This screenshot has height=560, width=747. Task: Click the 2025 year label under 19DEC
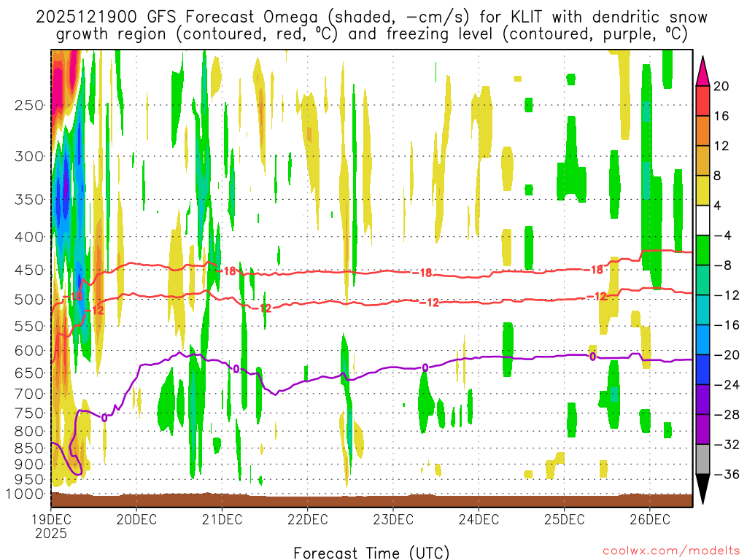[51, 533]
